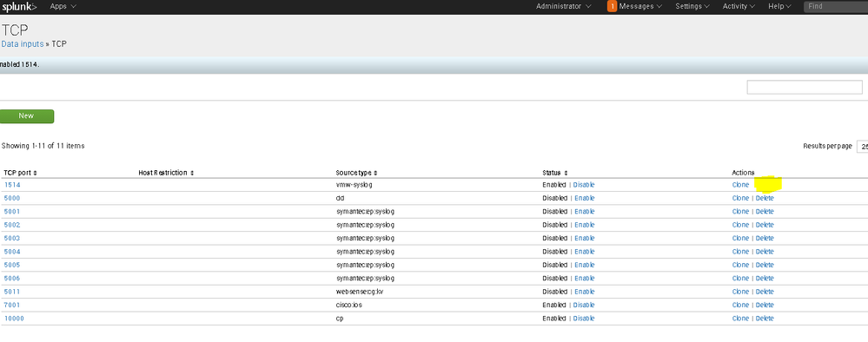Open TCP port 5003 input
Image resolution: width=868 pixels, height=342 pixels.
[12, 238]
